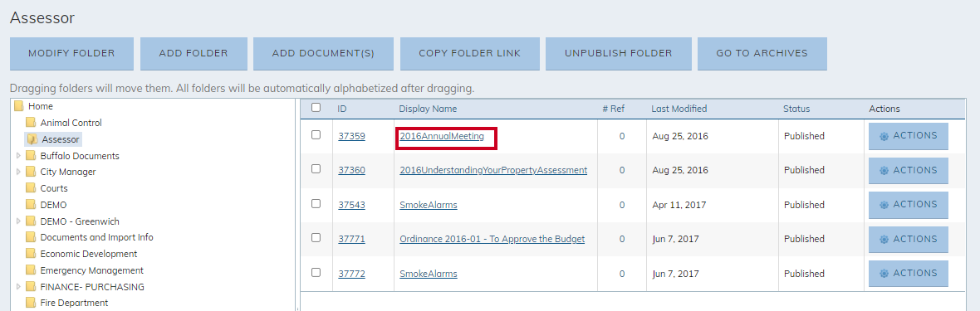Select the Assessor folder label
Image resolution: width=980 pixels, height=311 pixels.
tap(61, 139)
